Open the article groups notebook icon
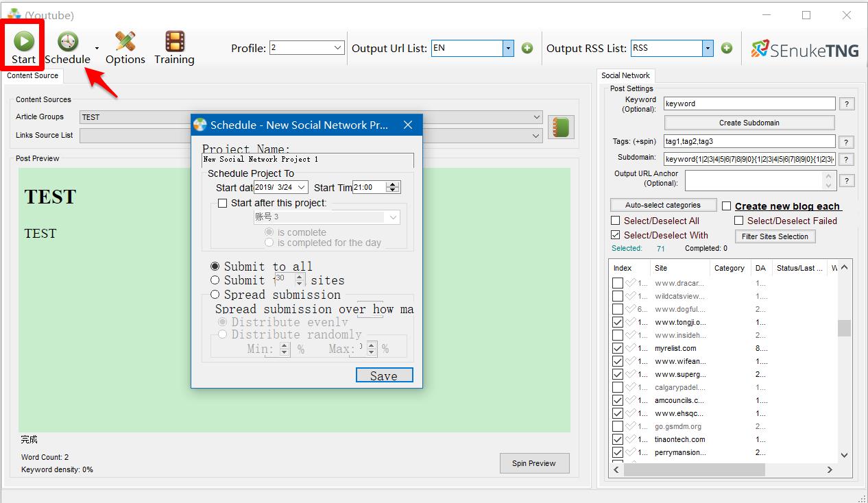Image resolution: width=868 pixels, height=503 pixels. [561, 127]
